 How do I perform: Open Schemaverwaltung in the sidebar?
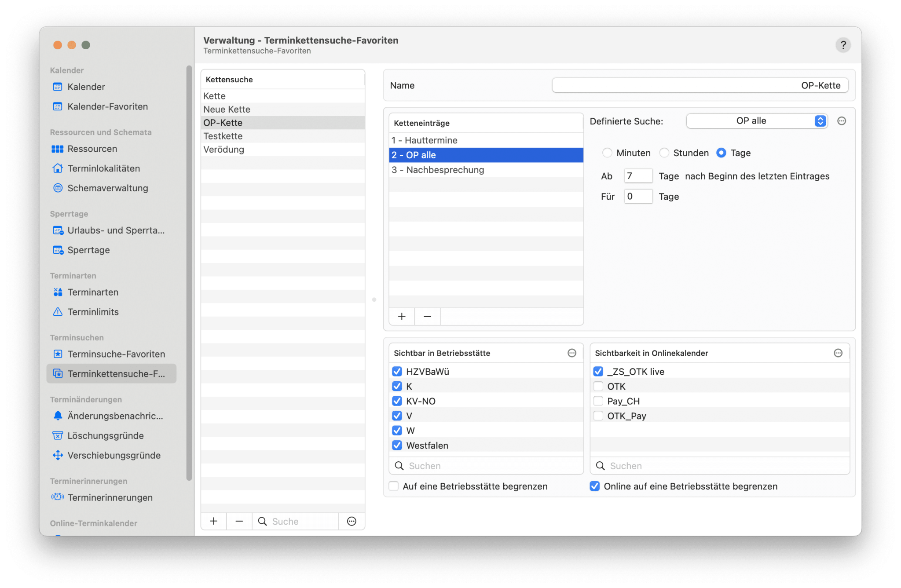tap(107, 188)
